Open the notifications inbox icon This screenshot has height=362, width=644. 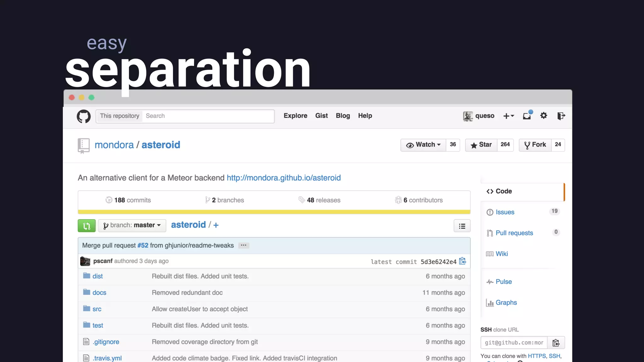coord(527,116)
